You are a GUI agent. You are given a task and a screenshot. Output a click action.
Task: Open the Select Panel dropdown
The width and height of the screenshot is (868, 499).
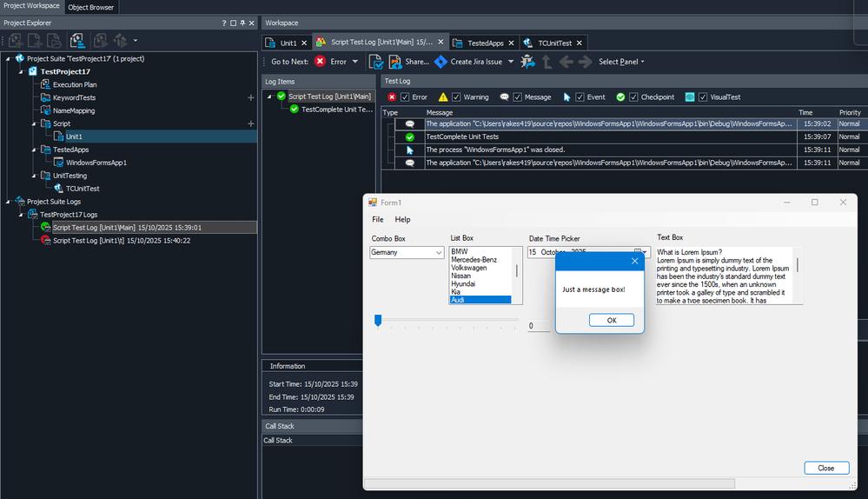[x=620, y=62]
